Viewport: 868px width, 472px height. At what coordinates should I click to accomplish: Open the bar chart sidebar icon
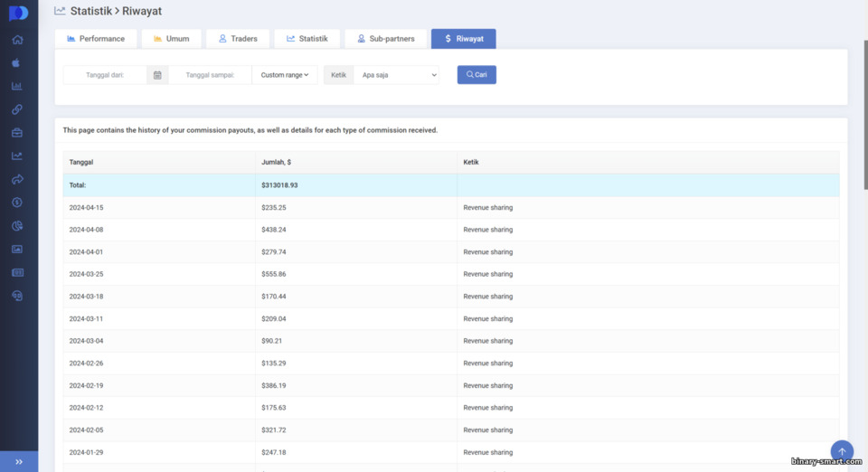click(17, 86)
